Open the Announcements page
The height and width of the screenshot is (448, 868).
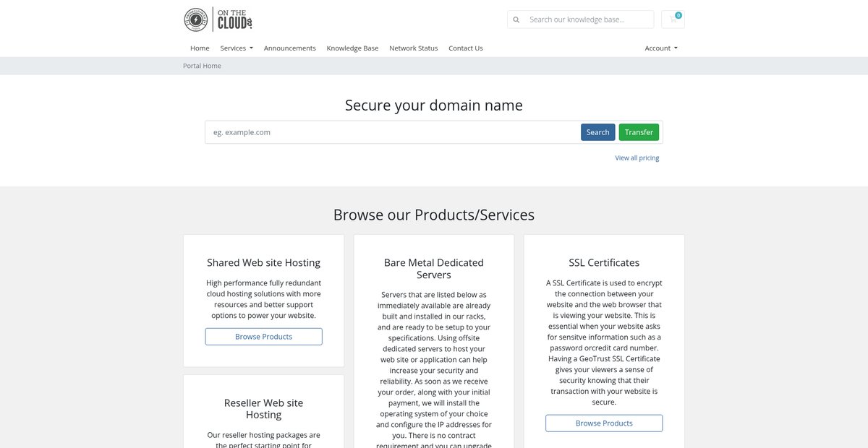click(289, 48)
